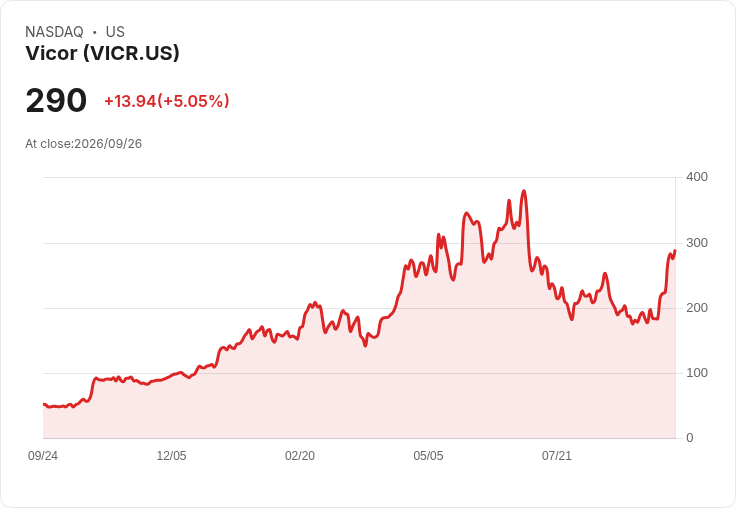
Task: Click the 09/24 x-axis date label
Action: 43,455
